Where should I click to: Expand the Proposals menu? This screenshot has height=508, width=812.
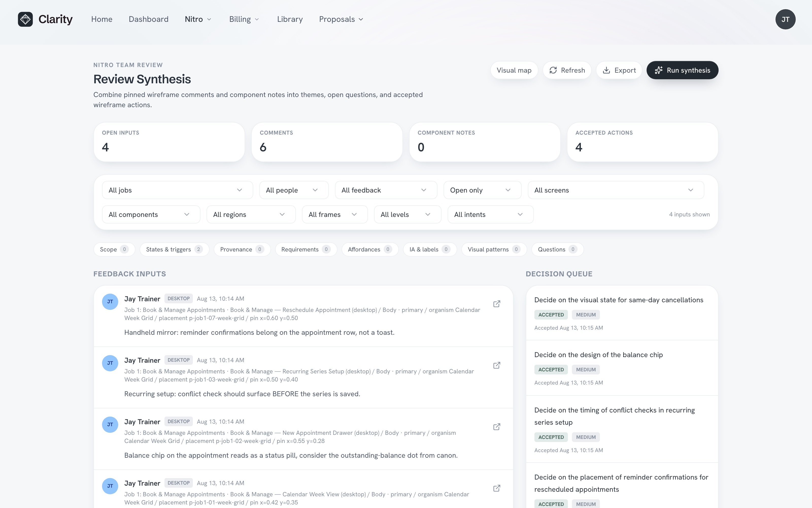click(x=341, y=19)
